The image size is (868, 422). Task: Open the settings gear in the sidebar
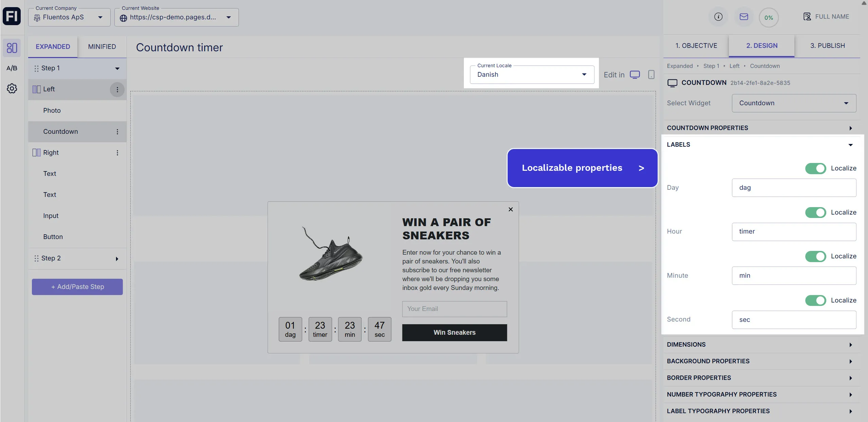tap(12, 88)
